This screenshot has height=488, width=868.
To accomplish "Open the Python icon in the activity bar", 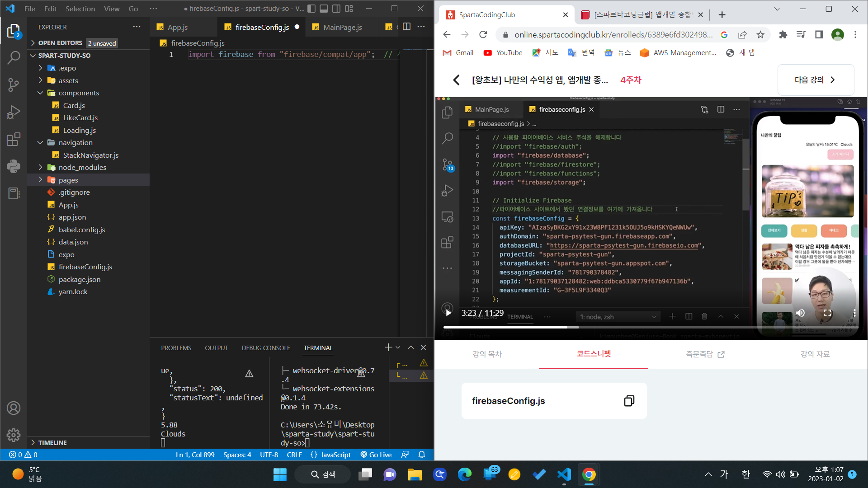I will coord(14,166).
